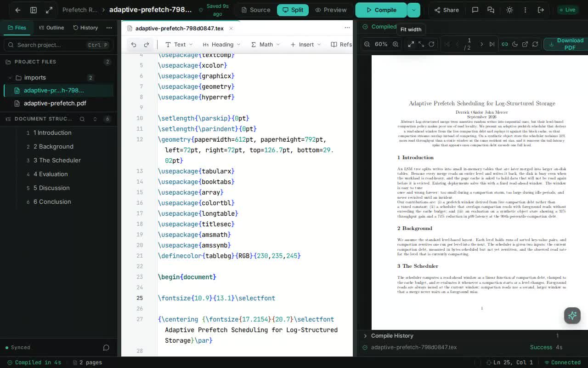Select the Files tab
This screenshot has width=588, height=368.
click(17, 28)
